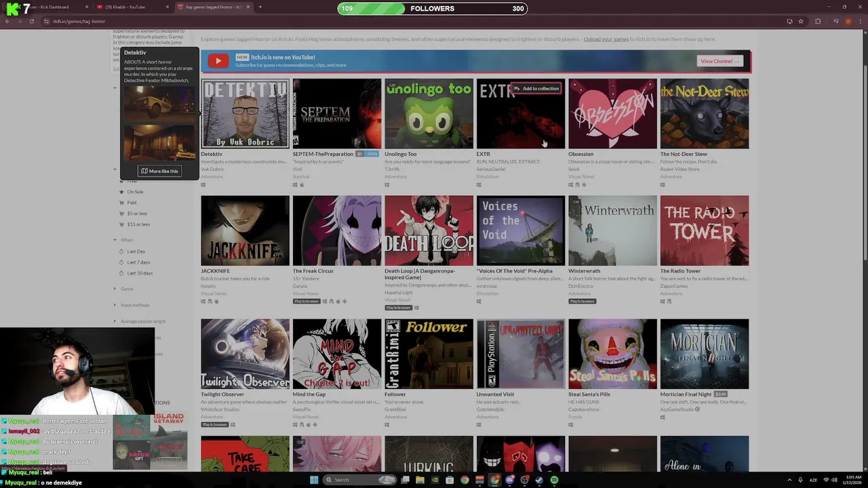This screenshot has width=868, height=488.
Task: Click the Play in browser badge under Winterwrath
Action: click(x=582, y=301)
